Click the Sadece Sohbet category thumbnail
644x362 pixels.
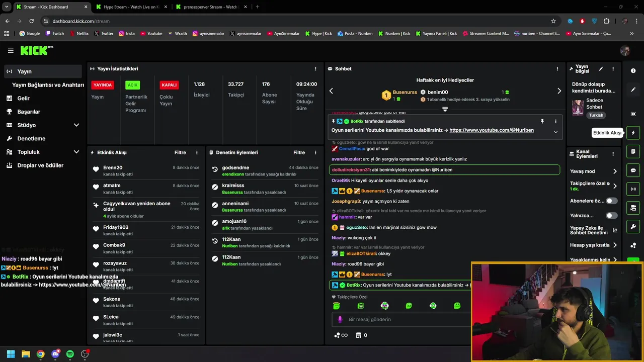click(x=578, y=108)
